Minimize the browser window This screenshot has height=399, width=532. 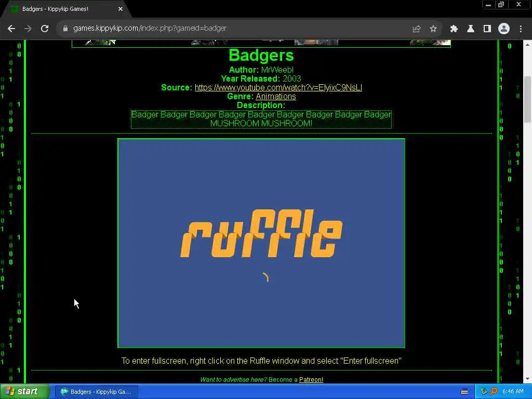point(488,5)
